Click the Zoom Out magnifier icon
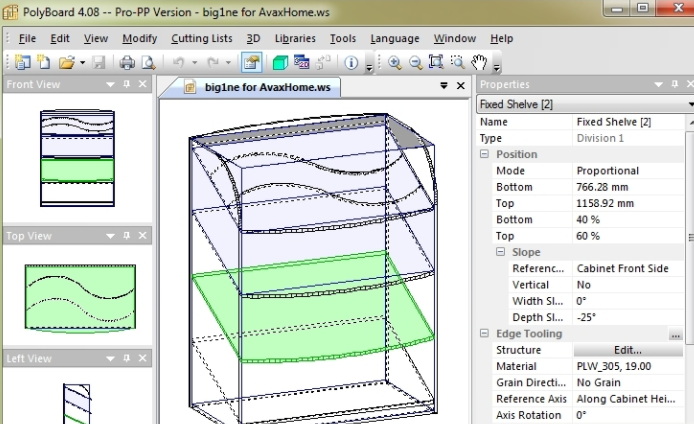The width and height of the screenshot is (694, 424). coord(414,62)
